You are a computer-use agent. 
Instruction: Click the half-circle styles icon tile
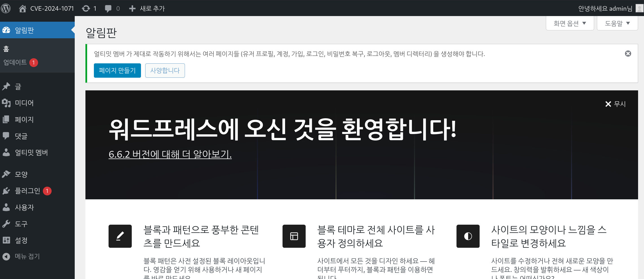(468, 236)
